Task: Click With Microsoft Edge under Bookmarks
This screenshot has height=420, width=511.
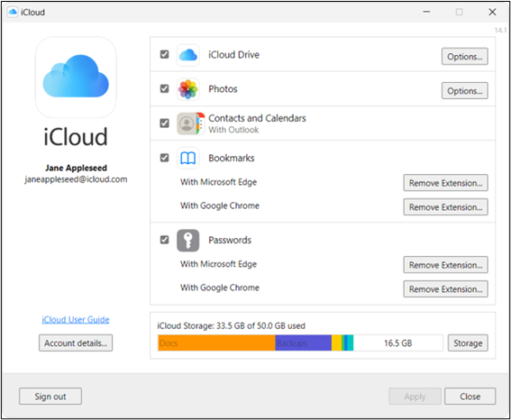Action: pyautogui.click(x=219, y=182)
